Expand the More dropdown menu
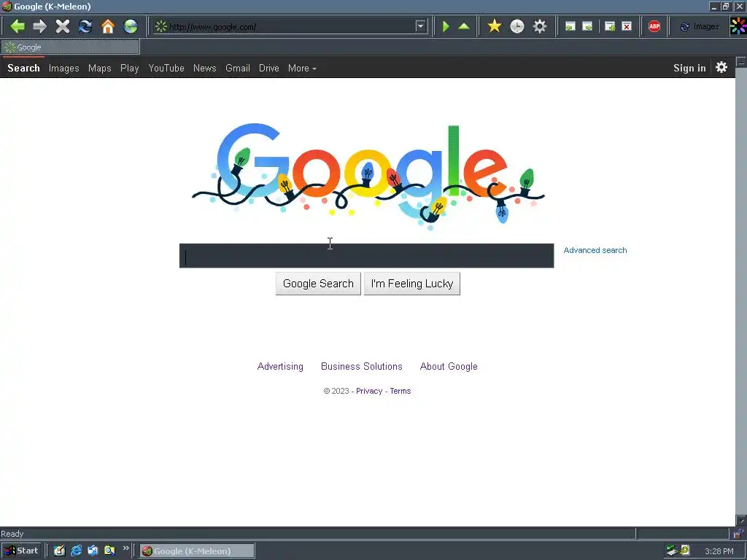The height and width of the screenshot is (560, 747). (x=302, y=68)
